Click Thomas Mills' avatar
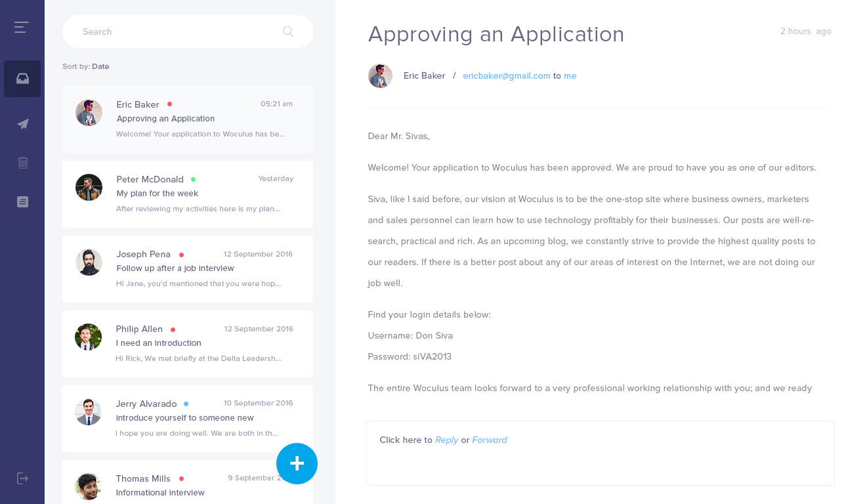The image size is (867, 504). [x=88, y=487]
